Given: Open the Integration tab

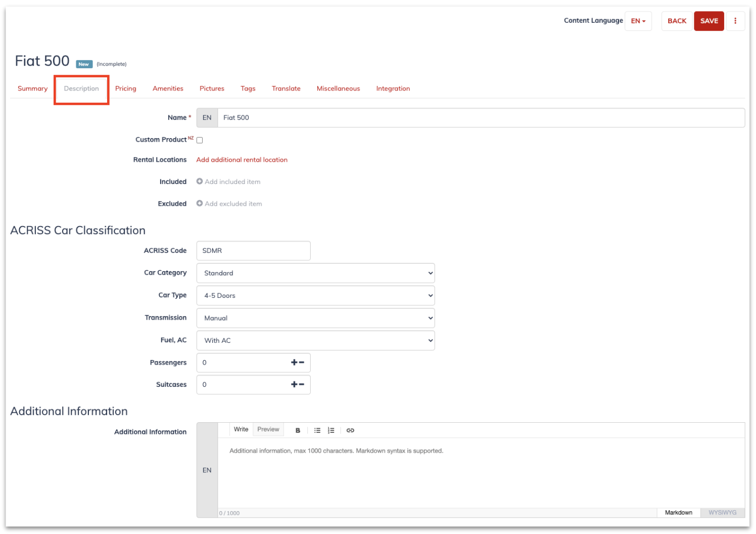Looking at the screenshot, I should 393,88.
